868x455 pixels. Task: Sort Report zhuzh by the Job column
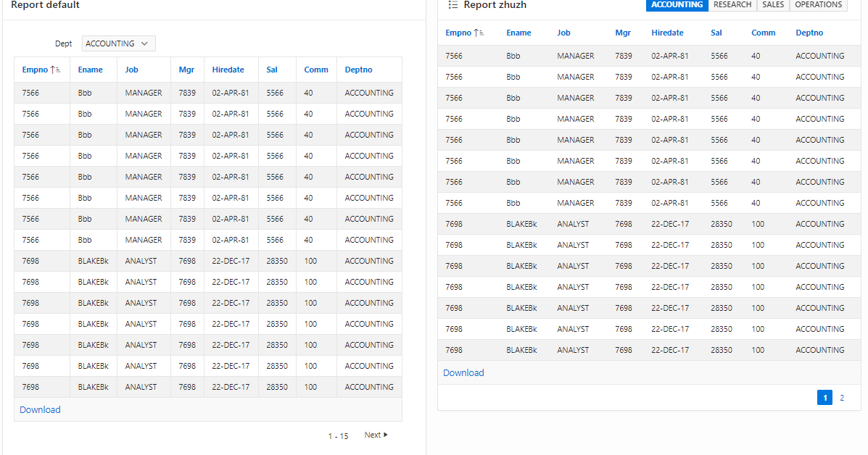tap(566, 33)
